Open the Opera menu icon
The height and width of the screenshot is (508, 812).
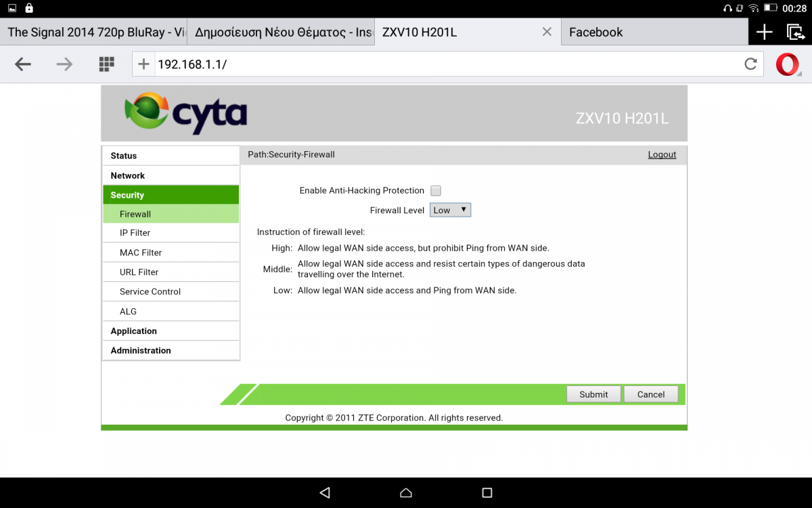pyautogui.click(x=788, y=64)
